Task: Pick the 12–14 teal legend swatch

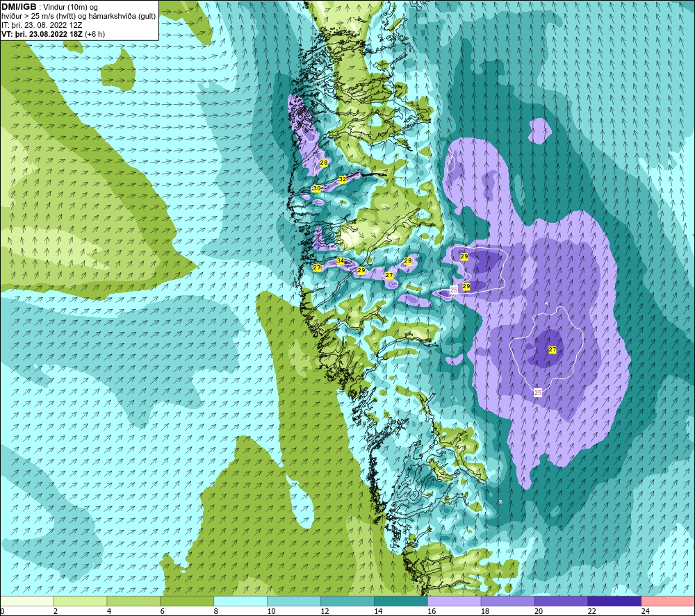Action: tap(347, 601)
